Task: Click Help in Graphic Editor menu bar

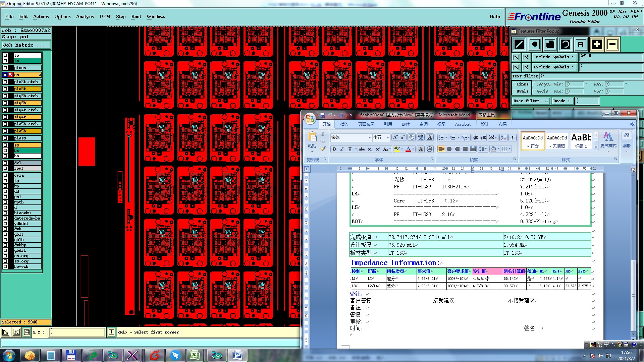Action: (494, 16)
